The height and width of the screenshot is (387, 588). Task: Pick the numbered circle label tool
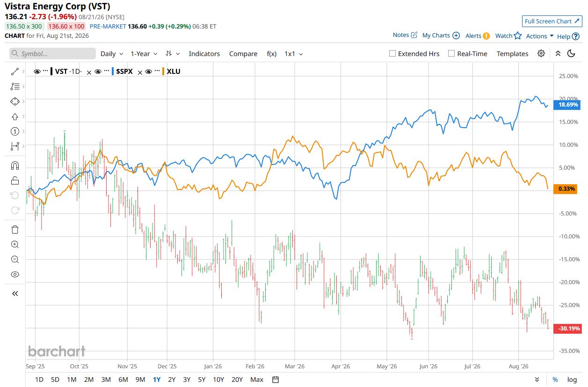15,131
